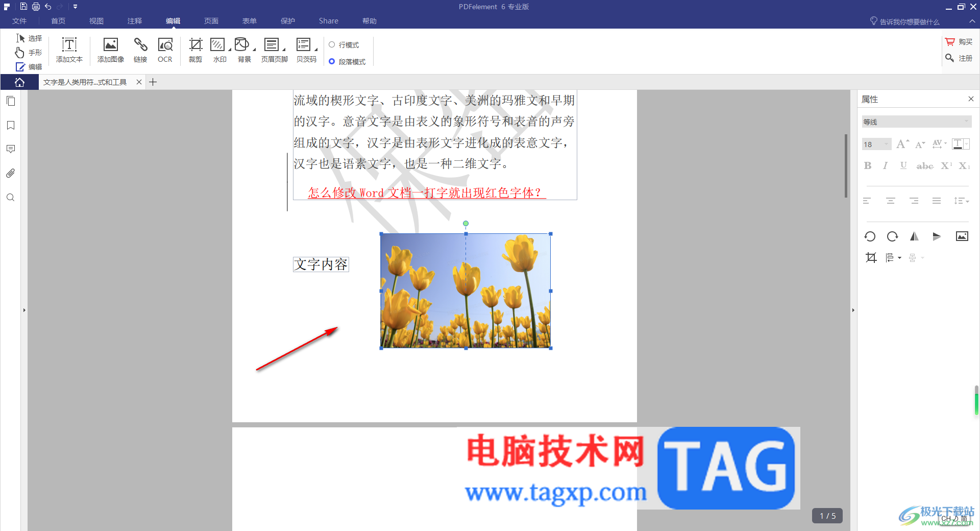Add a new tab with plus button
Viewport: 980px width, 531px height.
(153, 82)
